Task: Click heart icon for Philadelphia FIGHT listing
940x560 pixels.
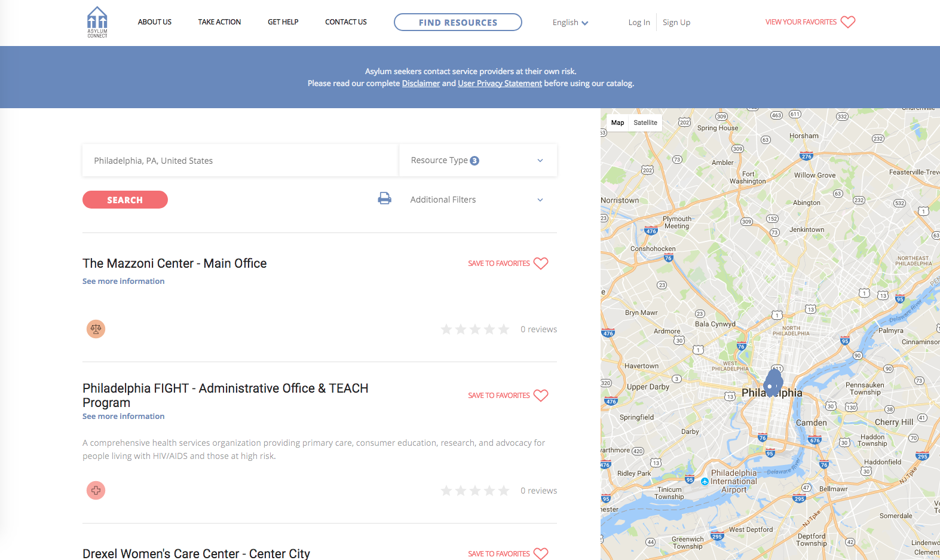Action: pyautogui.click(x=541, y=396)
